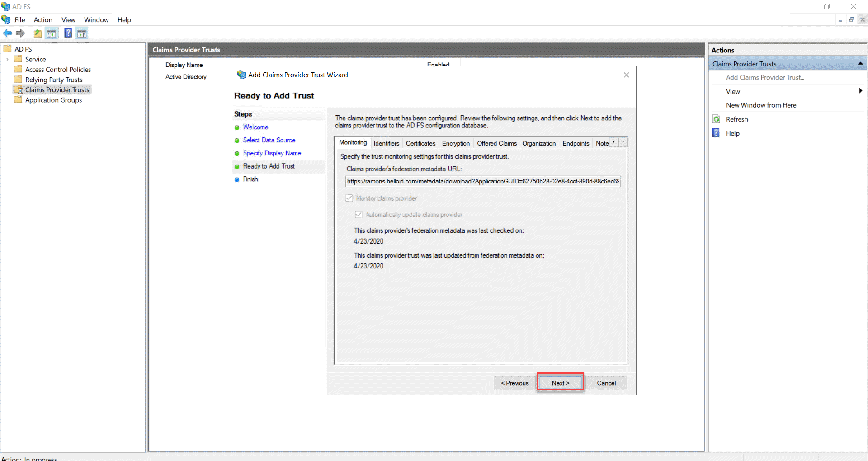The height and width of the screenshot is (461, 868).
Task: Restore the inner MDI child window
Action: (851, 19)
